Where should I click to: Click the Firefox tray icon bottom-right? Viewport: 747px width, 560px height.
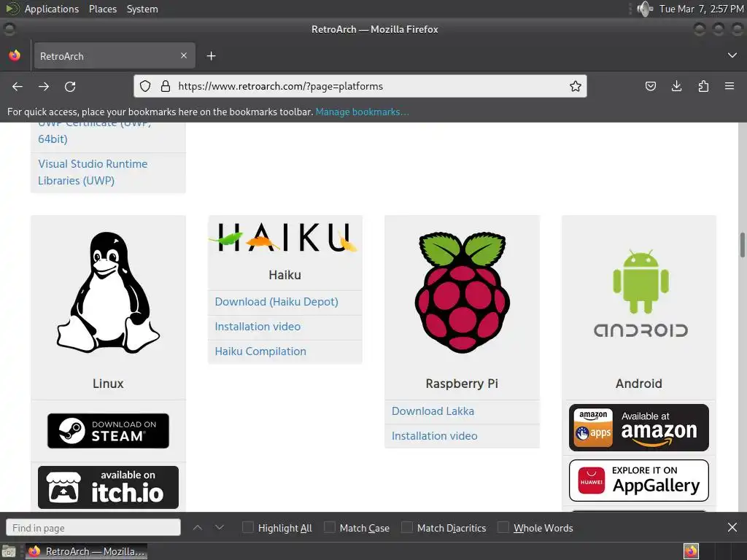[691, 551]
